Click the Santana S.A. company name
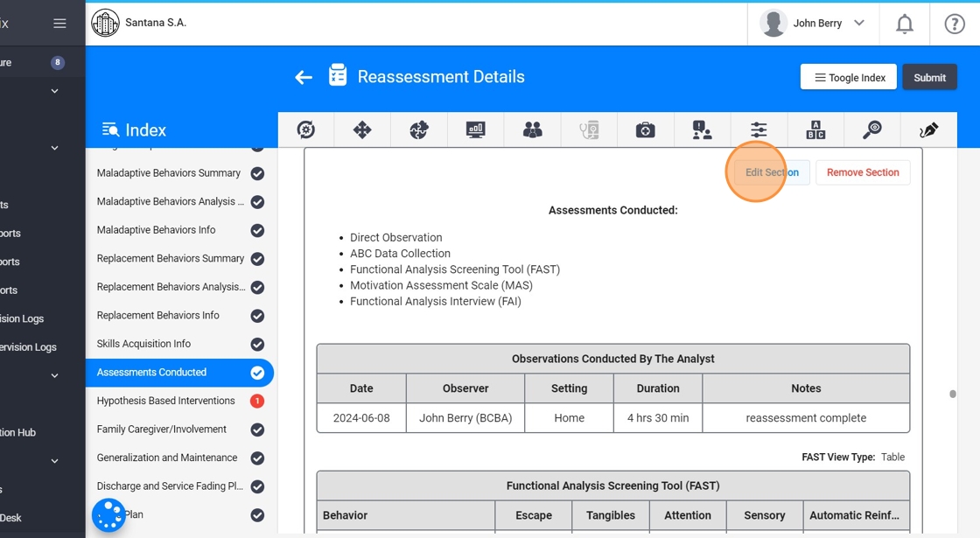The width and height of the screenshot is (980, 538). (156, 23)
